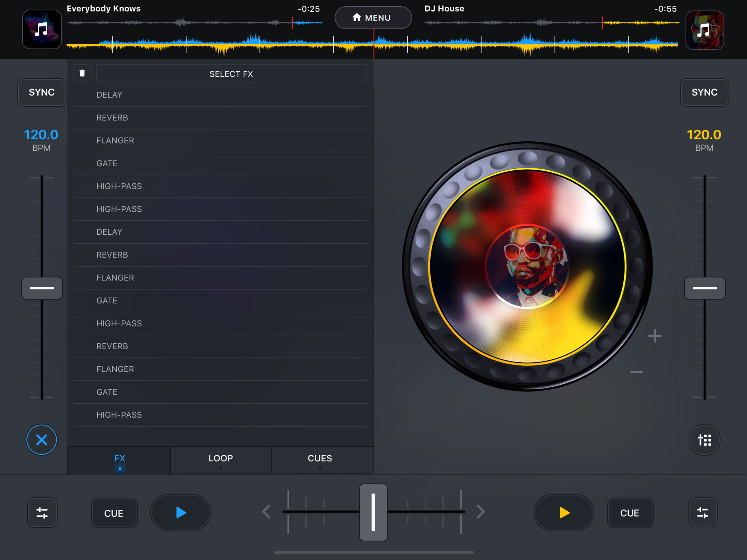747x560 pixels.
Task: Click the trash icon beside SELECT FX
Action: (x=82, y=73)
